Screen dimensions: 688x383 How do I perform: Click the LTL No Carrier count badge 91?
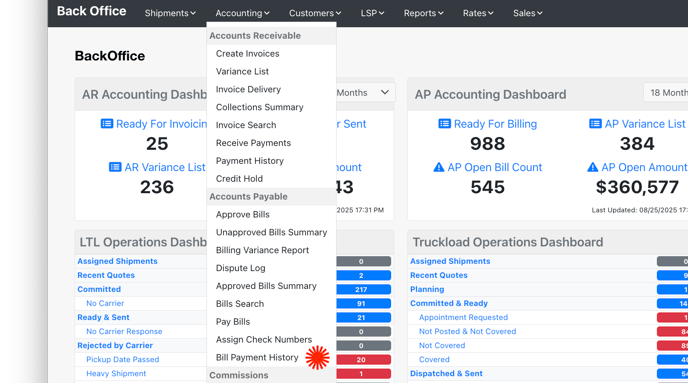point(363,304)
